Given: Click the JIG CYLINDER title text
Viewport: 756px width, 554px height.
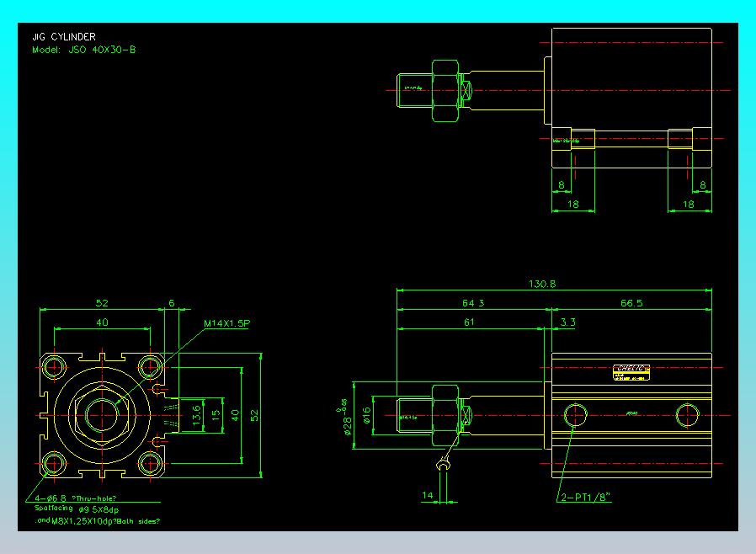Looking at the screenshot, I should pyautogui.click(x=64, y=37).
